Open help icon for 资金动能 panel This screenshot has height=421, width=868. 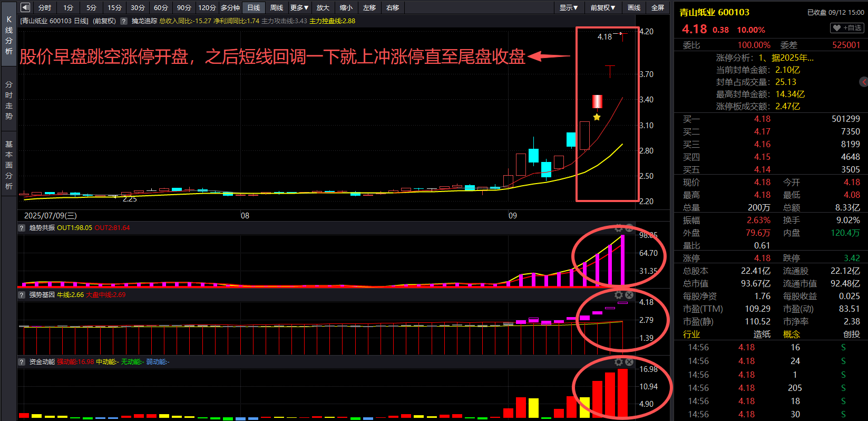pyautogui.click(x=22, y=362)
